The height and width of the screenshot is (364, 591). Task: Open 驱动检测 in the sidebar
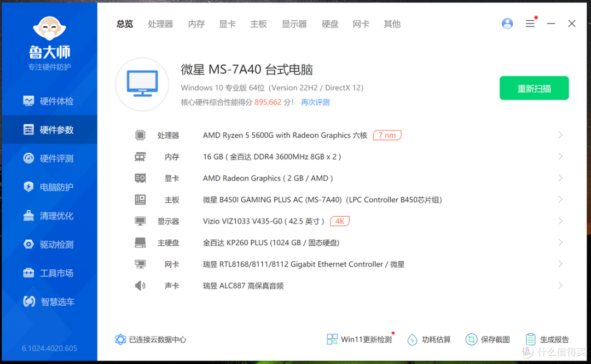(x=49, y=245)
